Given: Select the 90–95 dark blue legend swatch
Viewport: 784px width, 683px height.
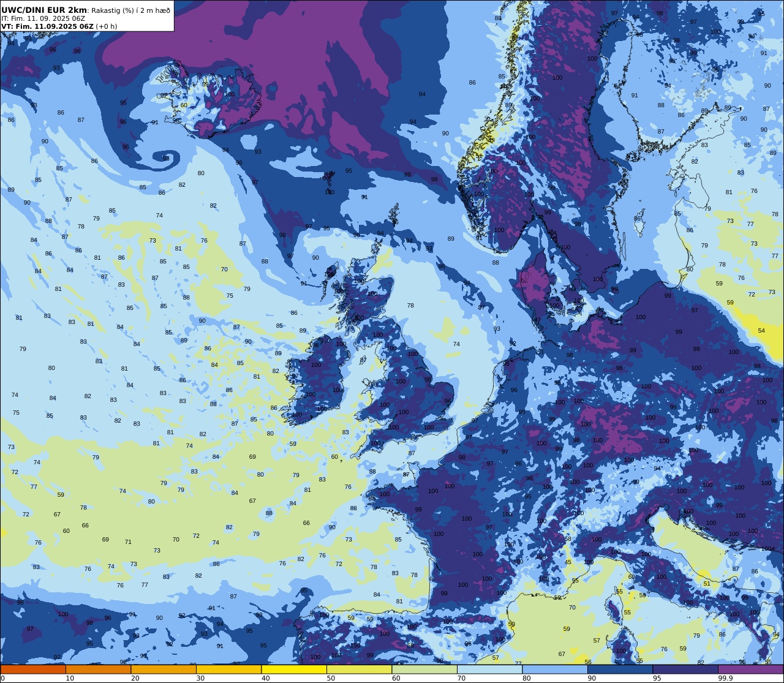Looking at the screenshot, I should [620, 670].
